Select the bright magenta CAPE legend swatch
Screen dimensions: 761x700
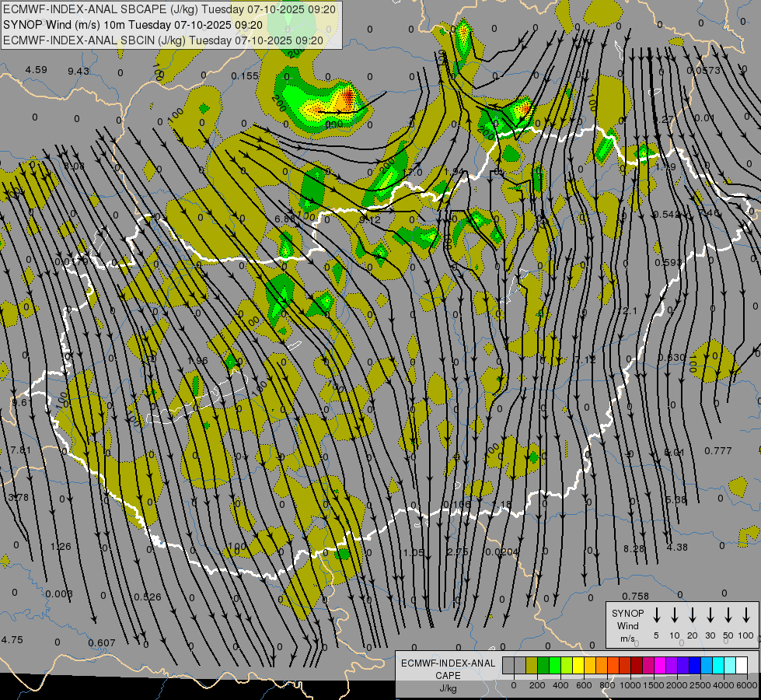coord(659,666)
